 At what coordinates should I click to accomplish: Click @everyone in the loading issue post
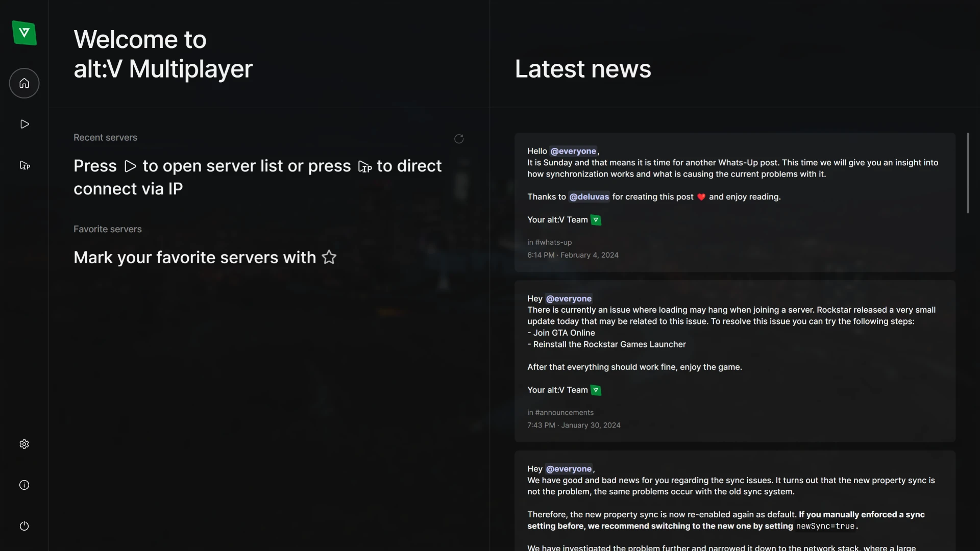(569, 298)
